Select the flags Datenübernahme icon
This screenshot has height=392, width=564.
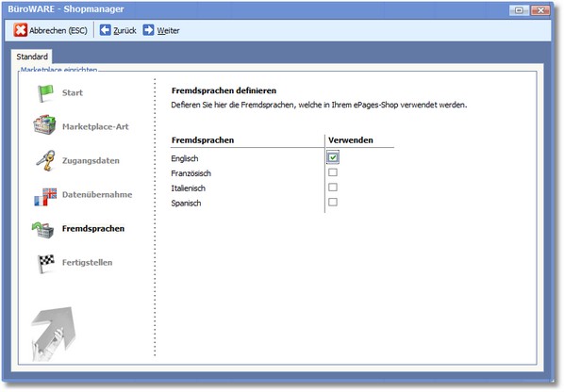click(x=45, y=197)
